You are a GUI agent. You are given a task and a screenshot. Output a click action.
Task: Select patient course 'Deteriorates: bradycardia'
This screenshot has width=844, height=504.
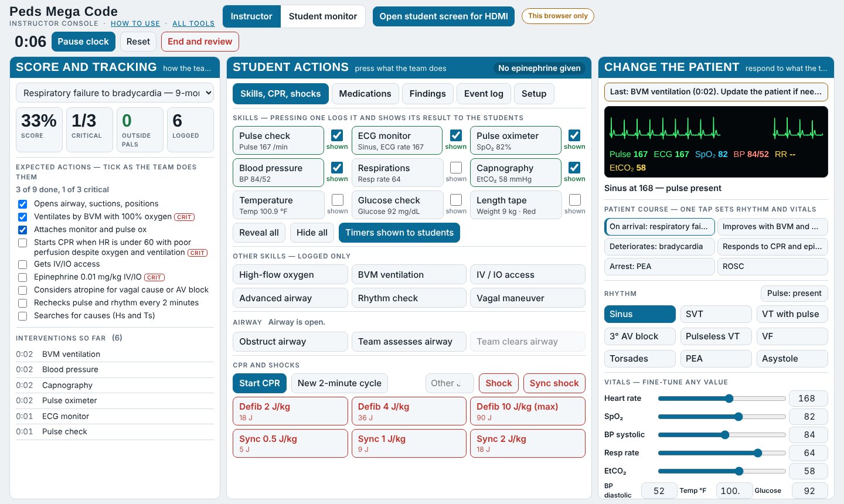(659, 247)
